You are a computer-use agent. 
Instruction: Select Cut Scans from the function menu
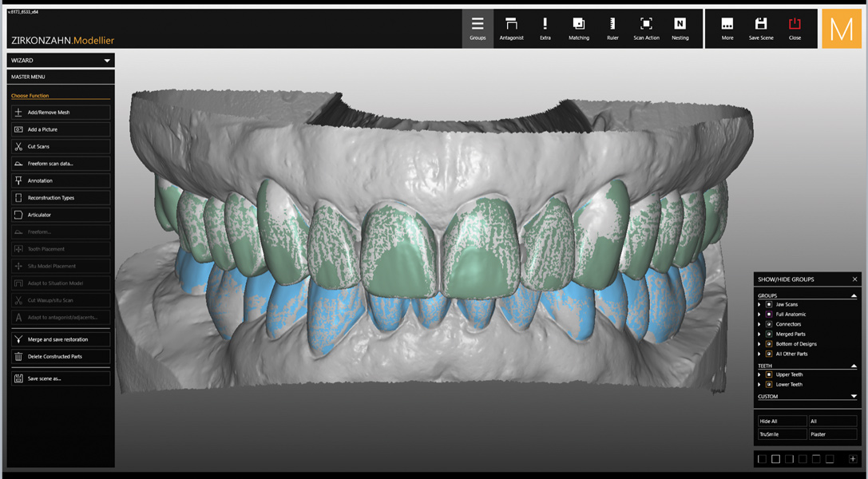61,147
